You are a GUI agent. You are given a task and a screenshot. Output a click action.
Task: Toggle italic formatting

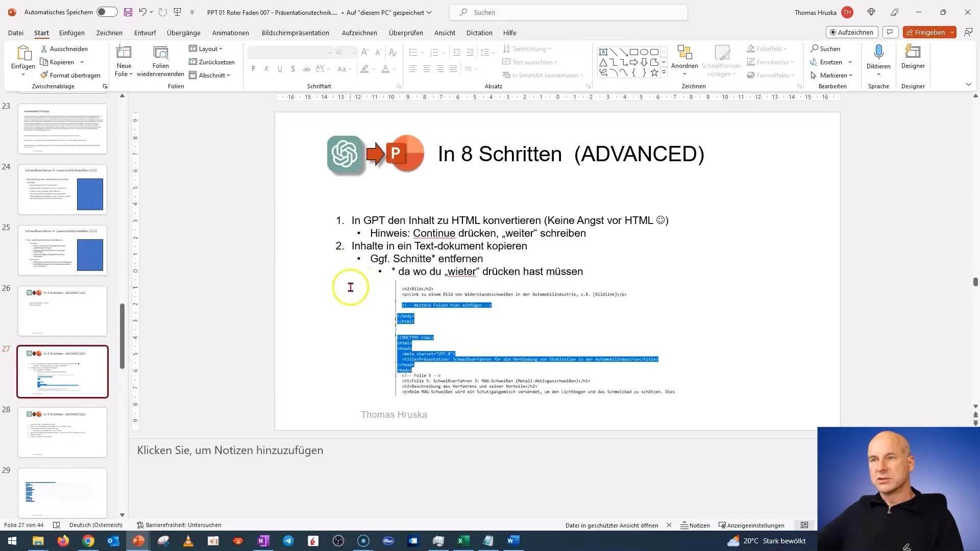266,69
